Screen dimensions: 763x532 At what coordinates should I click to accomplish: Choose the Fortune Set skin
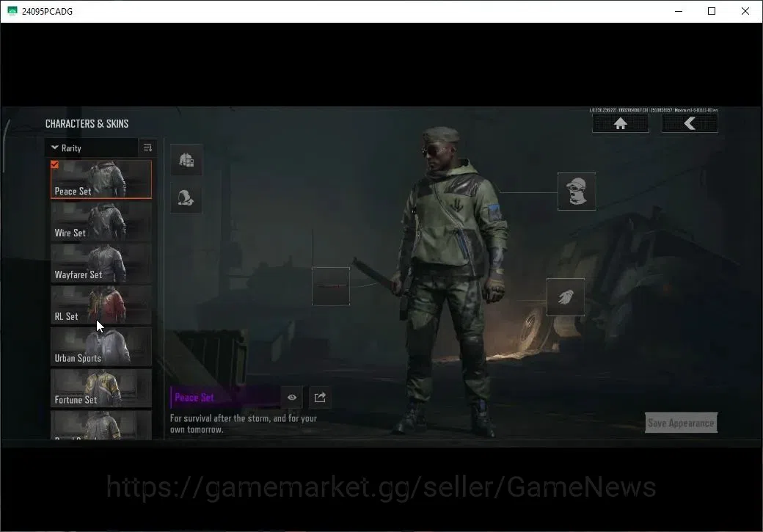101,388
